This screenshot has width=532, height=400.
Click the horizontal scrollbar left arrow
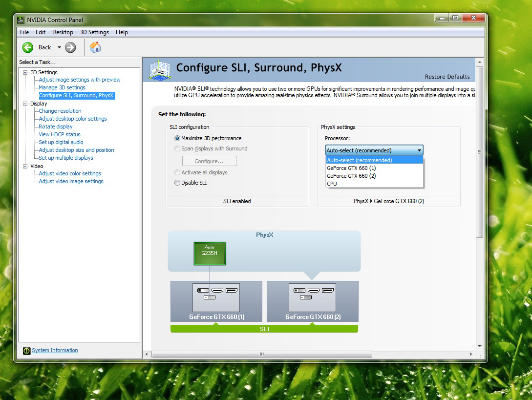(147, 354)
